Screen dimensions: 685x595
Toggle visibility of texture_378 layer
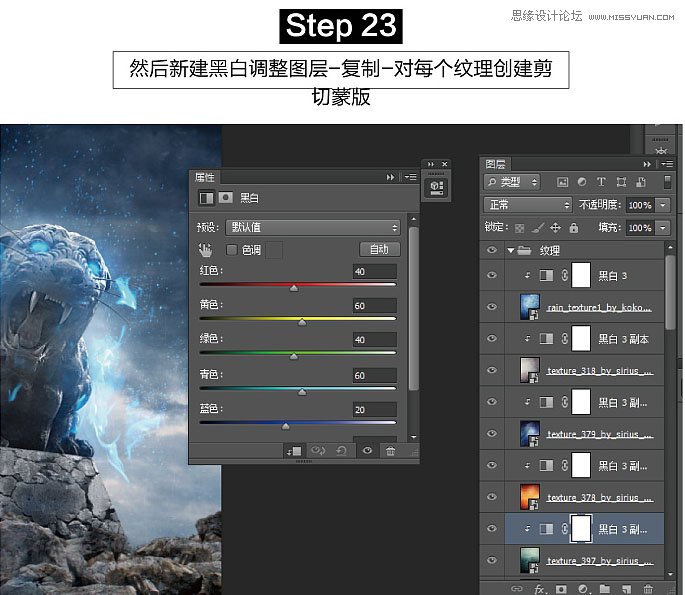pyautogui.click(x=491, y=496)
